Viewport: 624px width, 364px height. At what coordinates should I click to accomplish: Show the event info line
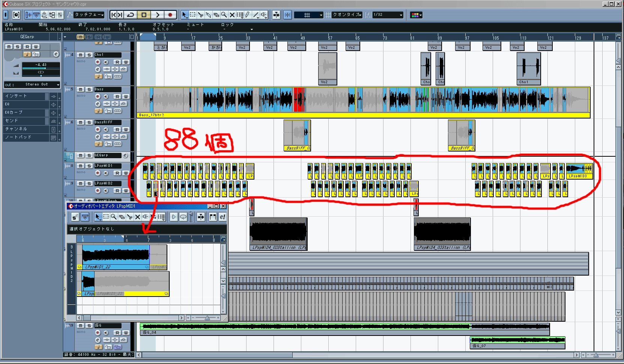(x=36, y=15)
